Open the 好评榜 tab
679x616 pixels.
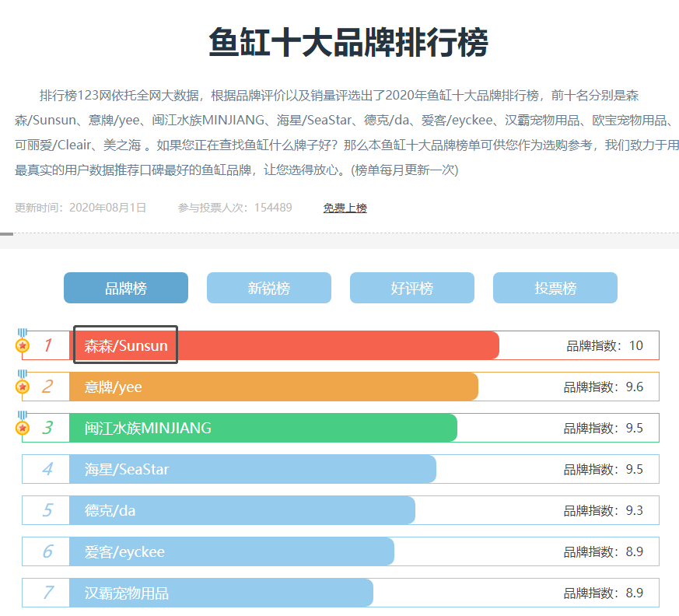(411, 287)
